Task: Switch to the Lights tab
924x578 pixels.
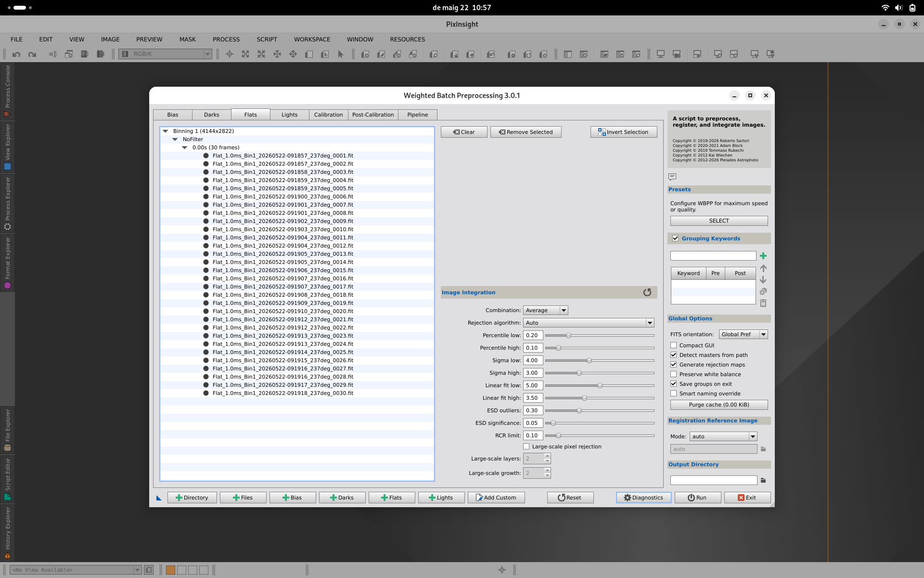Action: 289,115
